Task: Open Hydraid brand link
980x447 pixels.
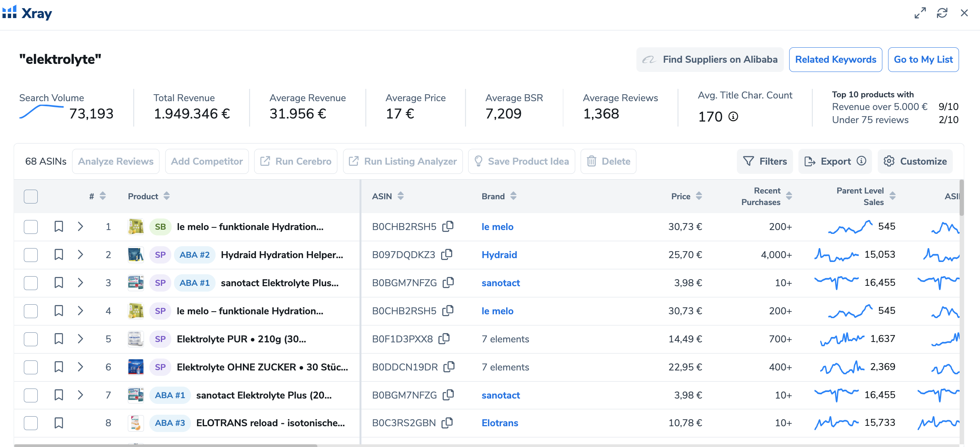Action: (x=499, y=255)
